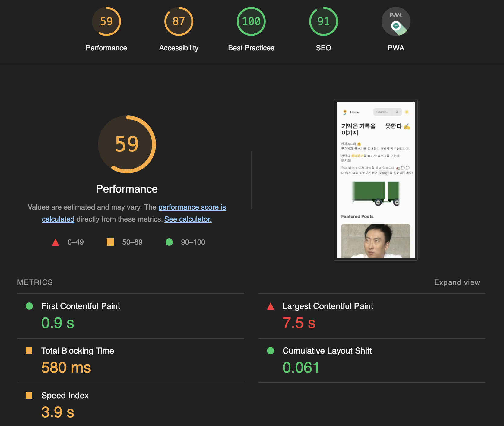Go to the Accessibility category label
Image resolution: width=504 pixels, height=426 pixels.
click(179, 48)
